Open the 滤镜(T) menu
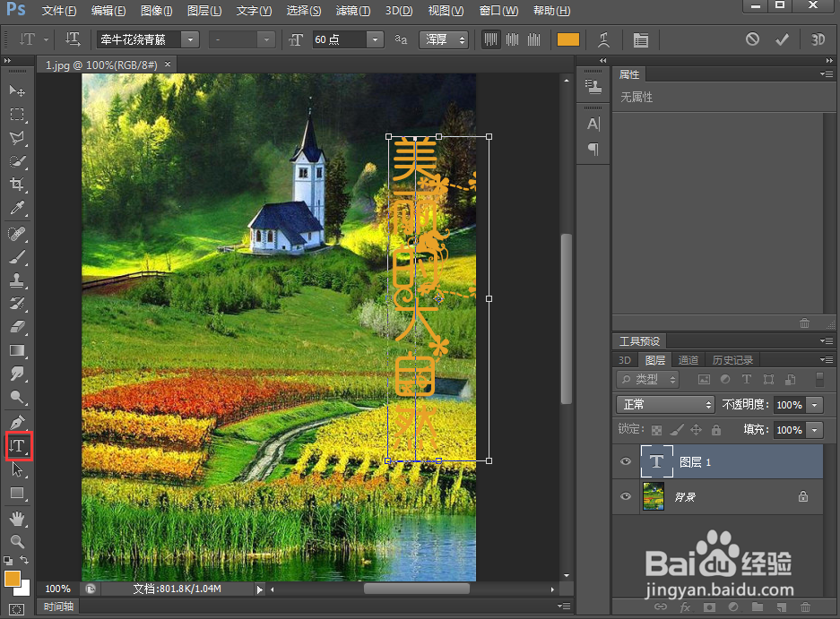This screenshot has width=840, height=619. (x=353, y=11)
